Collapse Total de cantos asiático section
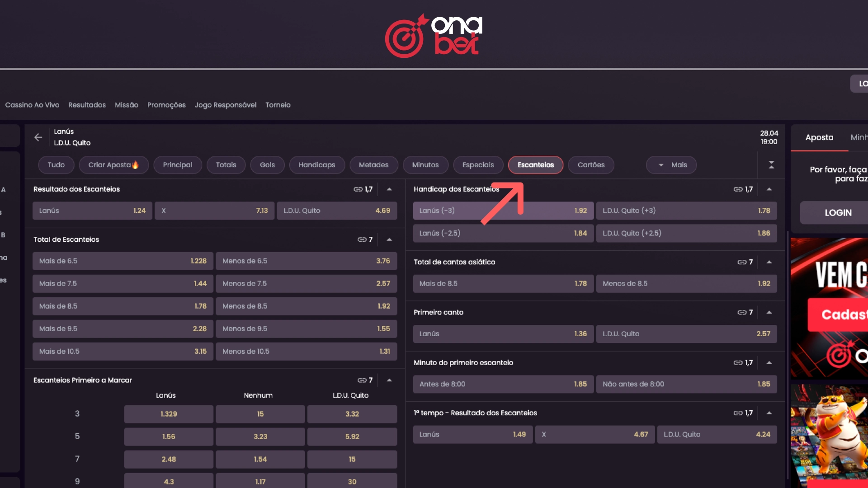 tap(769, 262)
